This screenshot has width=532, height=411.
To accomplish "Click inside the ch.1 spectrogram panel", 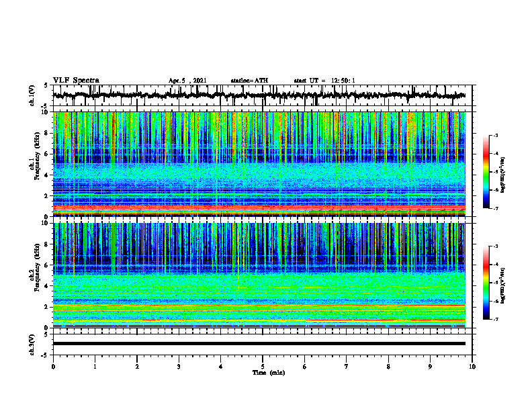I will (259, 164).
